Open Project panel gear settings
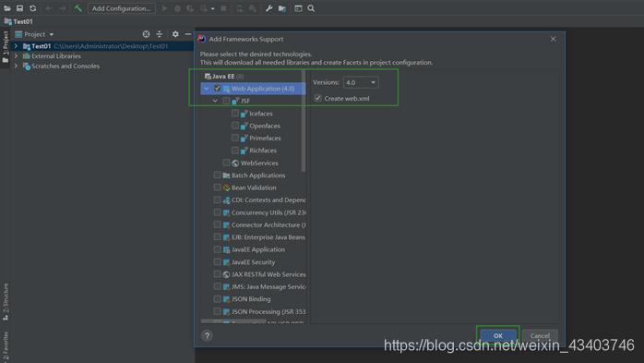 tap(175, 34)
